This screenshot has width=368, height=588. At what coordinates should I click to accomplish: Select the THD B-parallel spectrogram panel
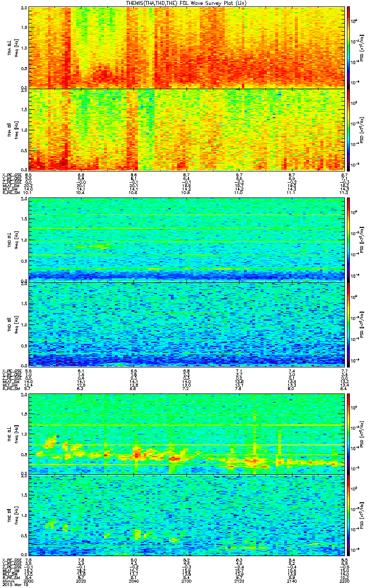(x=186, y=323)
